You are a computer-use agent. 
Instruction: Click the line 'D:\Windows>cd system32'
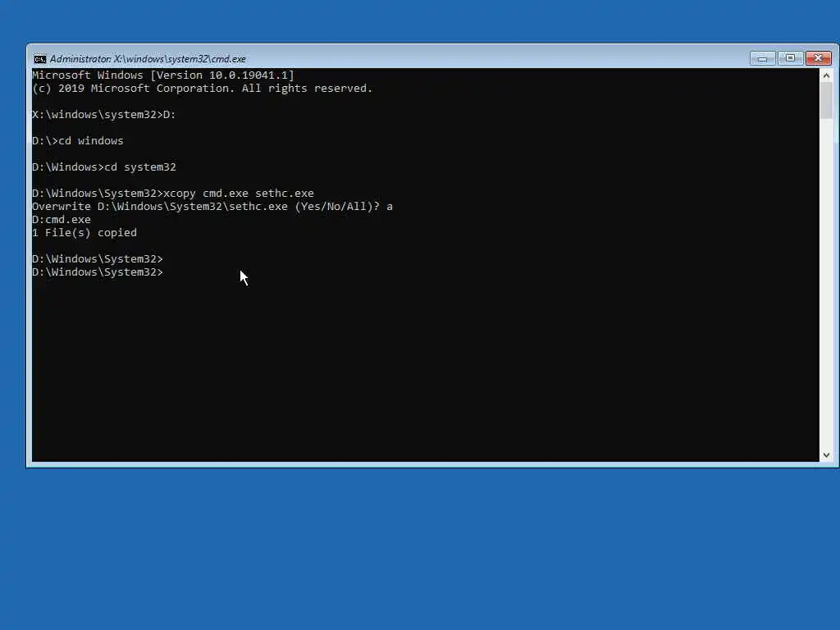click(104, 167)
